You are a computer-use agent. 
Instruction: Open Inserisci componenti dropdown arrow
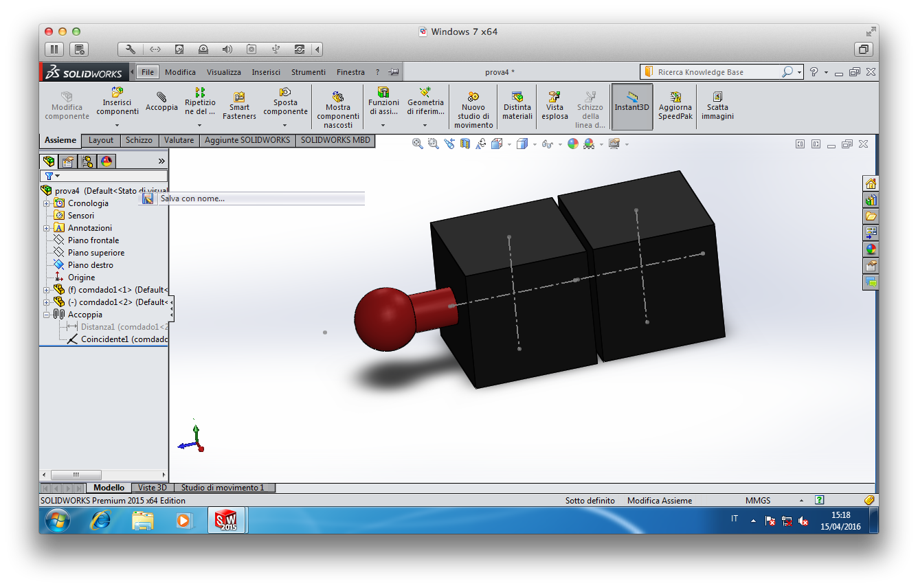click(x=117, y=126)
